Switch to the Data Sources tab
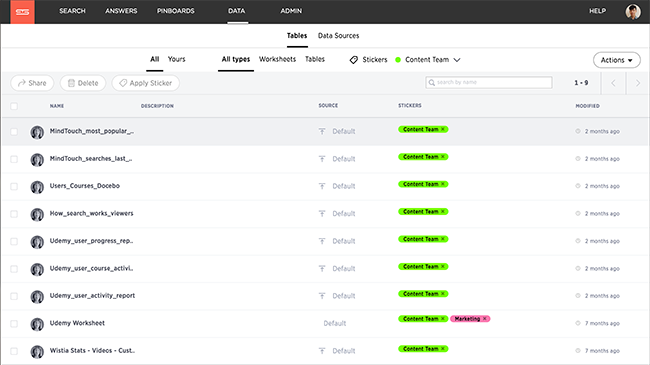This screenshot has height=365, width=650. 338,36
